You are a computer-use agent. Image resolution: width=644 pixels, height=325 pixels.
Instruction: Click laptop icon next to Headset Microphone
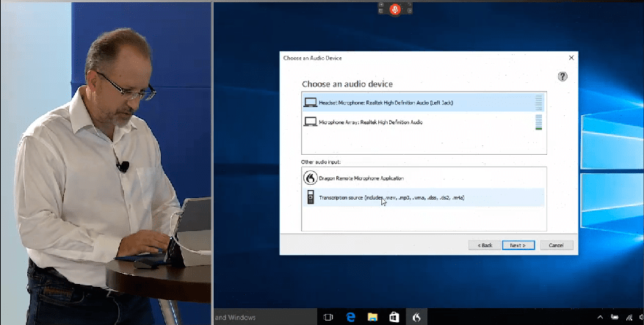coord(311,103)
